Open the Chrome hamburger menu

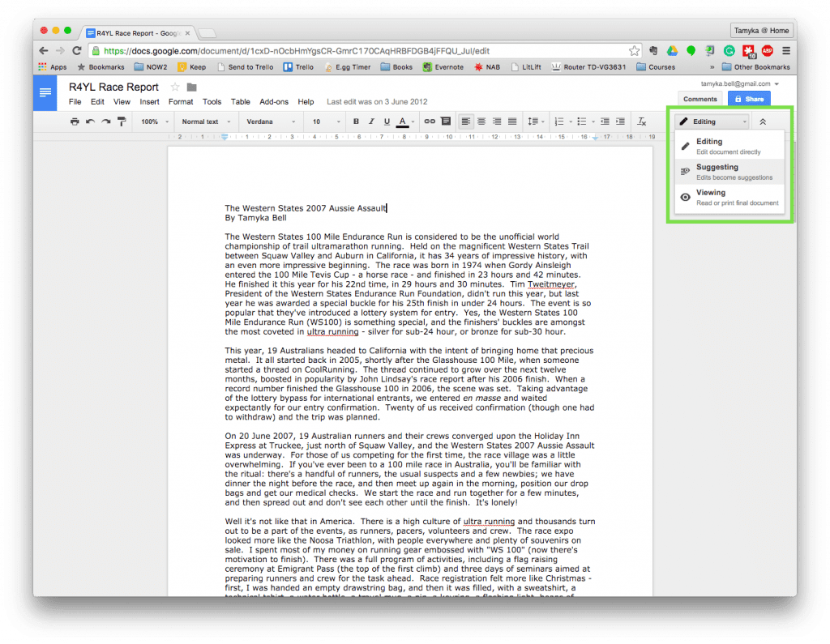[786, 51]
